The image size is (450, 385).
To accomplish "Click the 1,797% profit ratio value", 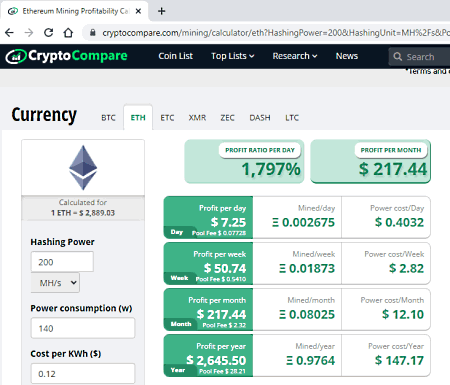I will click(271, 169).
